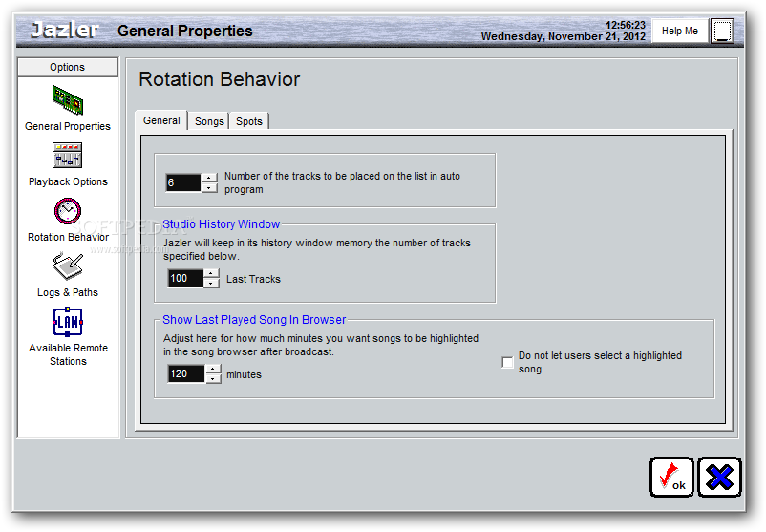Click the clock time 12:56:23

(626, 25)
